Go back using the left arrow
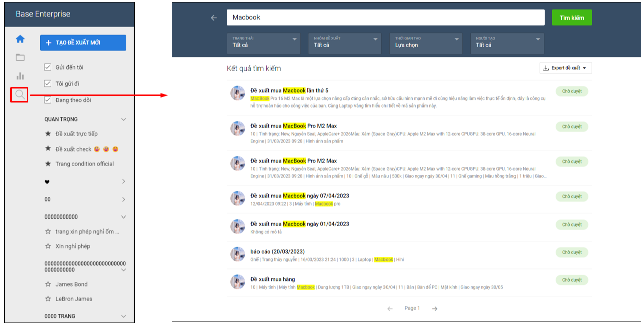The width and height of the screenshot is (644, 325). coord(214,18)
